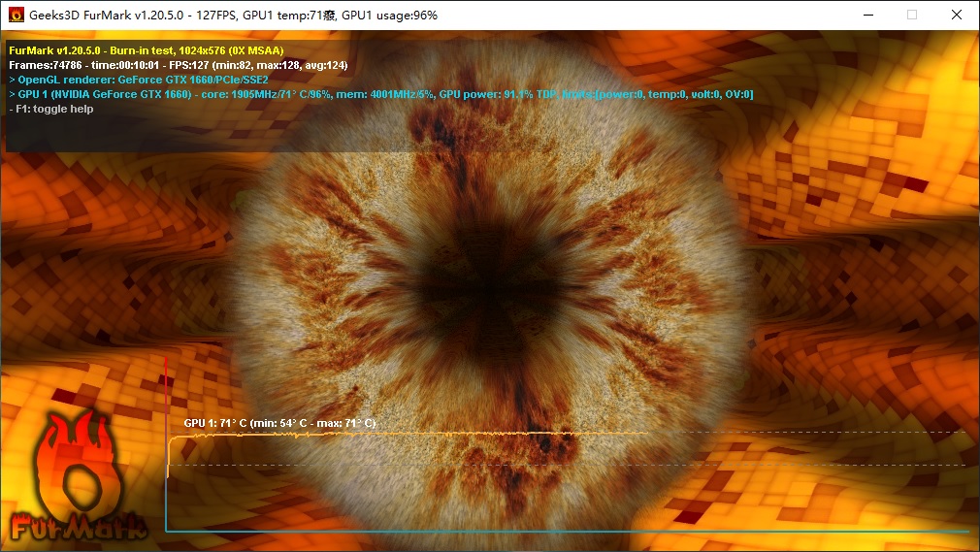Screen dimensions: 980x552
Task: Close the FurMark burn-in test window
Action: tap(957, 15)
